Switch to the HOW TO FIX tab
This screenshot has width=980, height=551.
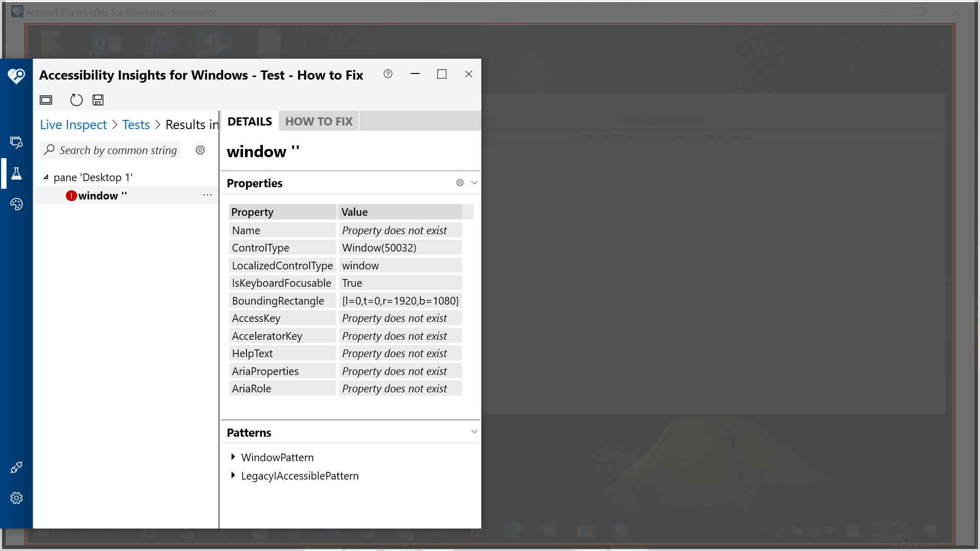[x=318, y=121]
